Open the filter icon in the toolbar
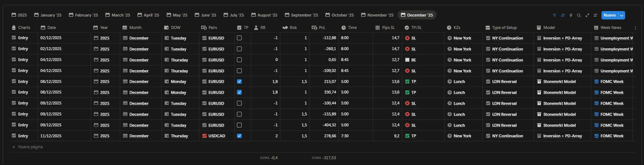The height and width of the screenshot is (165, 644). tap(554, 15)
